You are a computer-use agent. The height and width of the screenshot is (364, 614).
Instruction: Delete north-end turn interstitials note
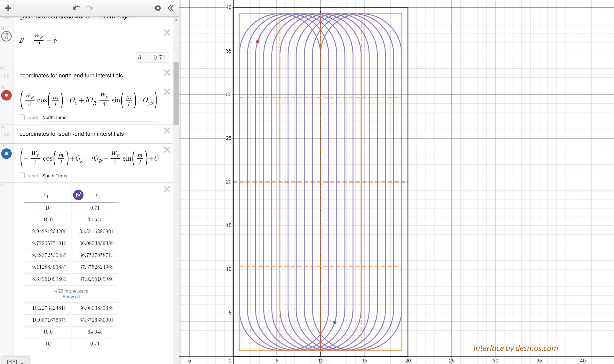click(x=167, y=73)
